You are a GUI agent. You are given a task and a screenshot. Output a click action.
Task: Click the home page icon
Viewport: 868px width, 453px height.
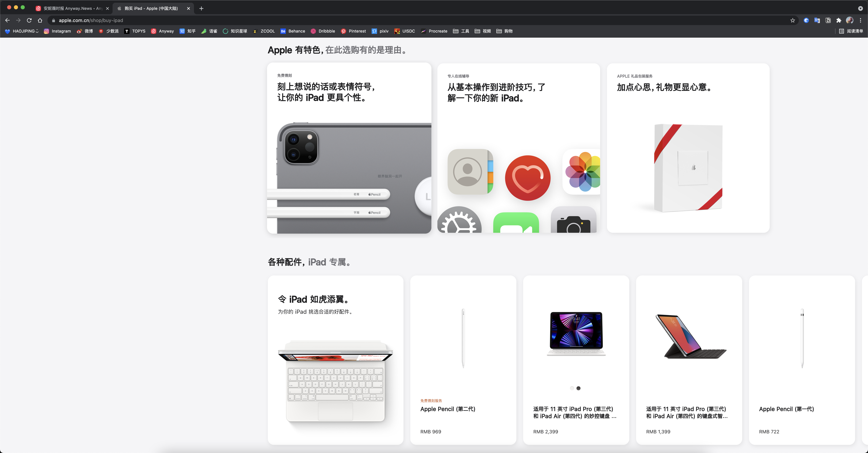coord(40,20)
